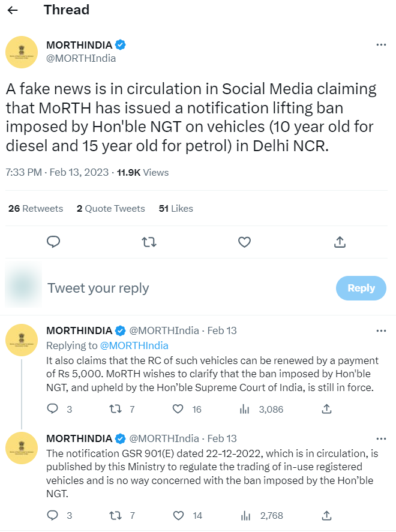This screenshot has height=532, width=396.
Task: Click the Tweet your reply field
Action: click(x=180, y=288)
